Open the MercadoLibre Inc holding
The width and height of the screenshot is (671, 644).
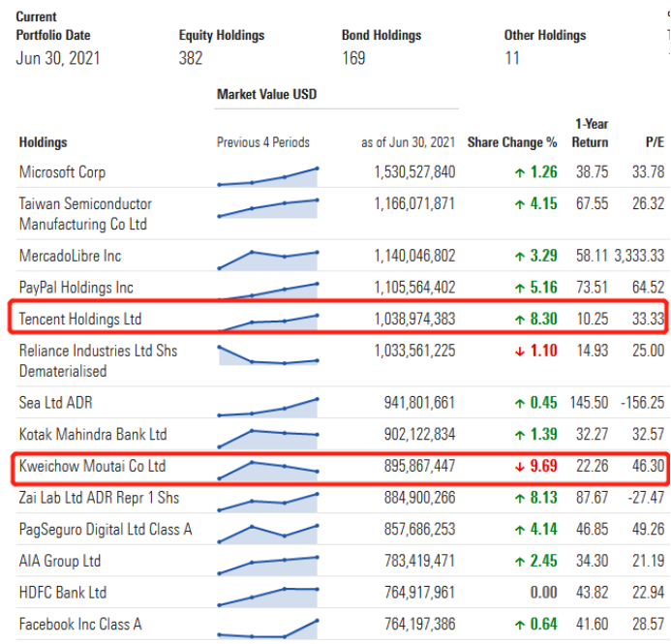(71, 256)
